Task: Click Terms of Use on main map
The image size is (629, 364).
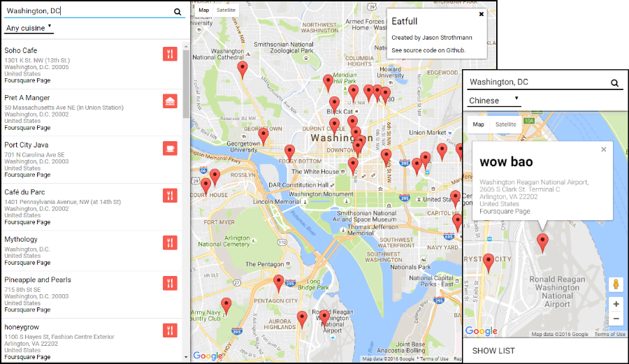Action: pos(434,359)
